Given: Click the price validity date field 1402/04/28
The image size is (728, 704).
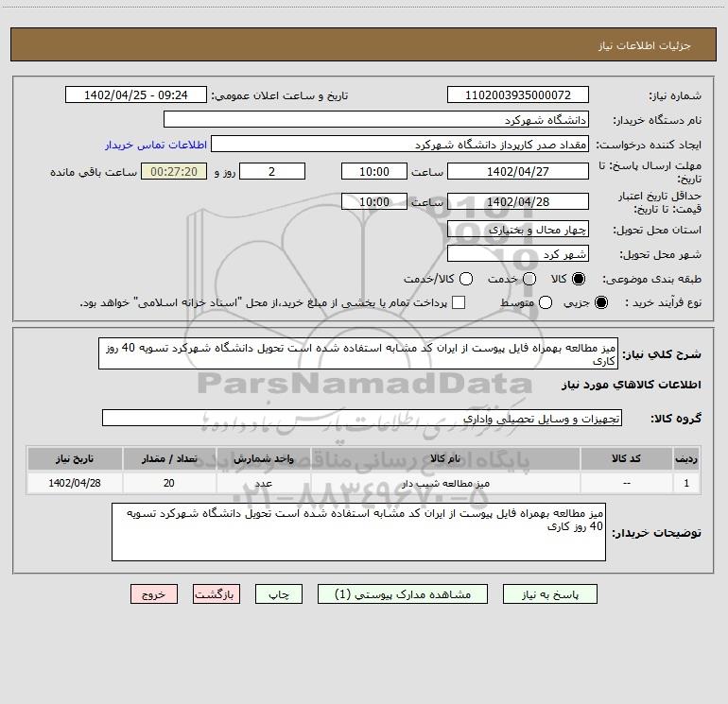Looking at the screenshot, I should 518,202.
